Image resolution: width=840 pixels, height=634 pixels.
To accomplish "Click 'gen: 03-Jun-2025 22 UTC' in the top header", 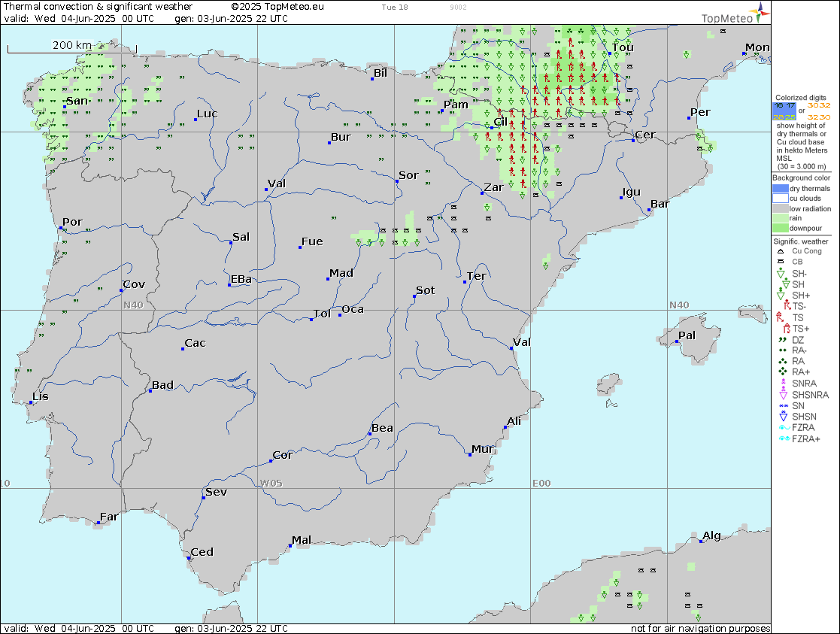I will pos(232,18).
